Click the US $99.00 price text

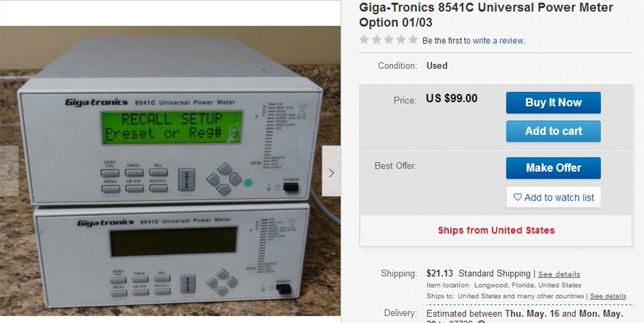click(x=452, y=99)
